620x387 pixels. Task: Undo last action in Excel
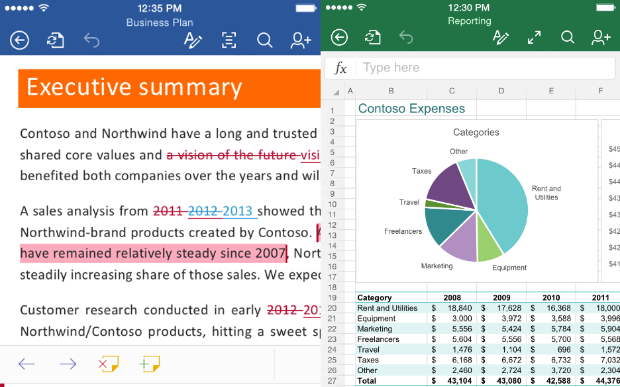click(406, 38)
